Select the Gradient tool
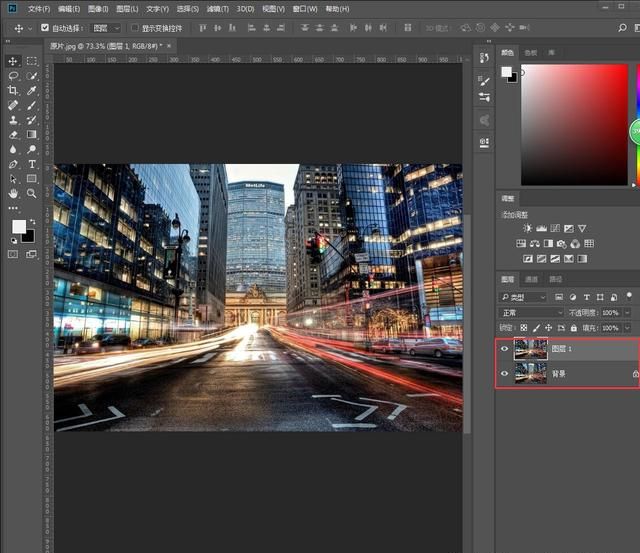The width and height of the screenshot is (640, 553). coord(31,134)
